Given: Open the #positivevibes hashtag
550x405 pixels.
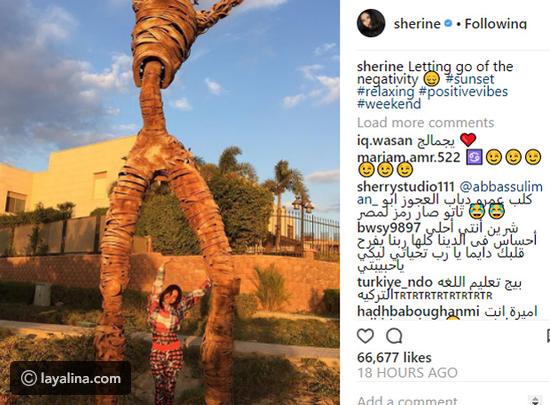Looking at the screenshot, I should 463,92.
